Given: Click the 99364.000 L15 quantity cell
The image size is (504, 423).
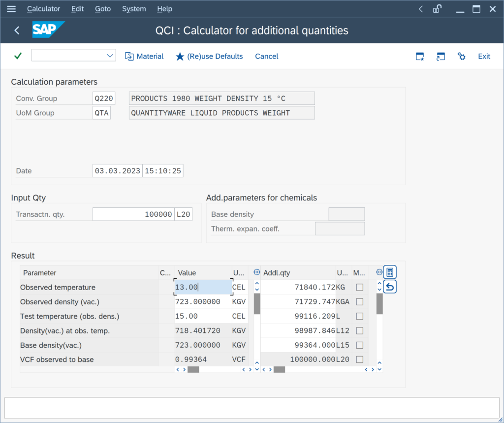Looking at the screenshot, I should click(x=298, y=345).
